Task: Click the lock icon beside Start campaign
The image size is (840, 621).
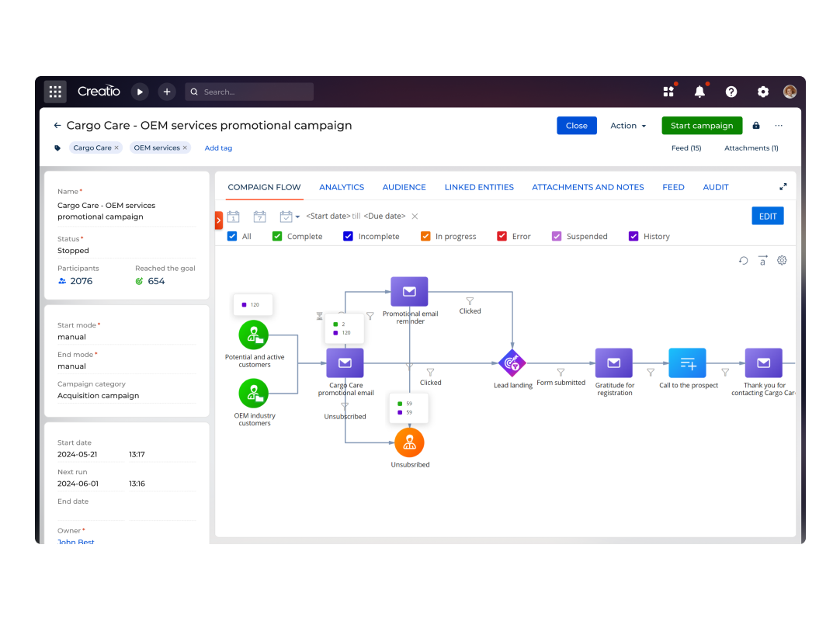Action: click(756, 126)
